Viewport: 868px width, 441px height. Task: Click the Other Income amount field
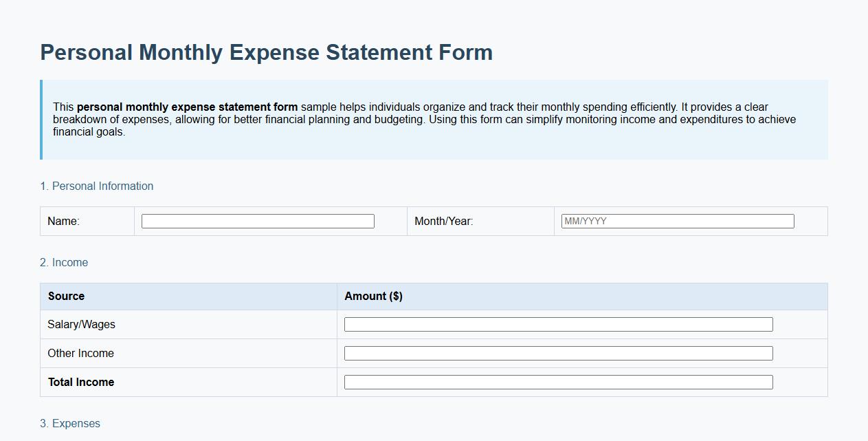point(559,353)
